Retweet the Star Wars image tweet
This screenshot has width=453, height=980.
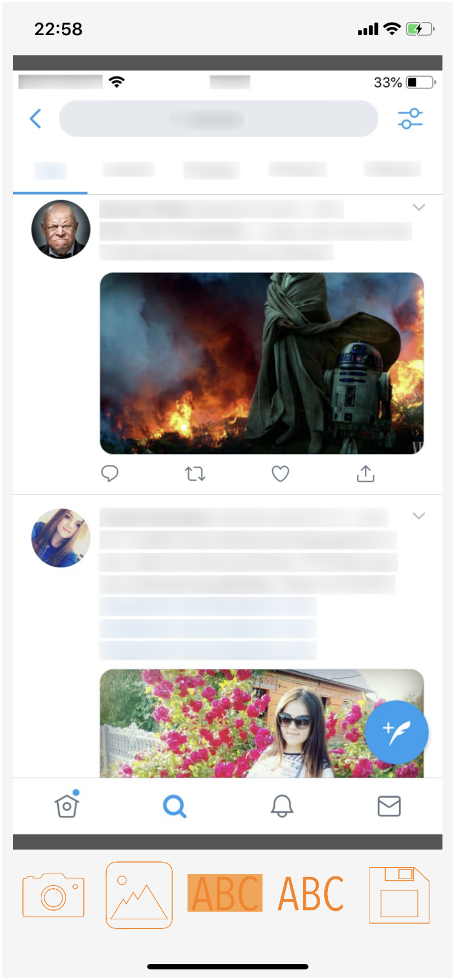(195, 474)
